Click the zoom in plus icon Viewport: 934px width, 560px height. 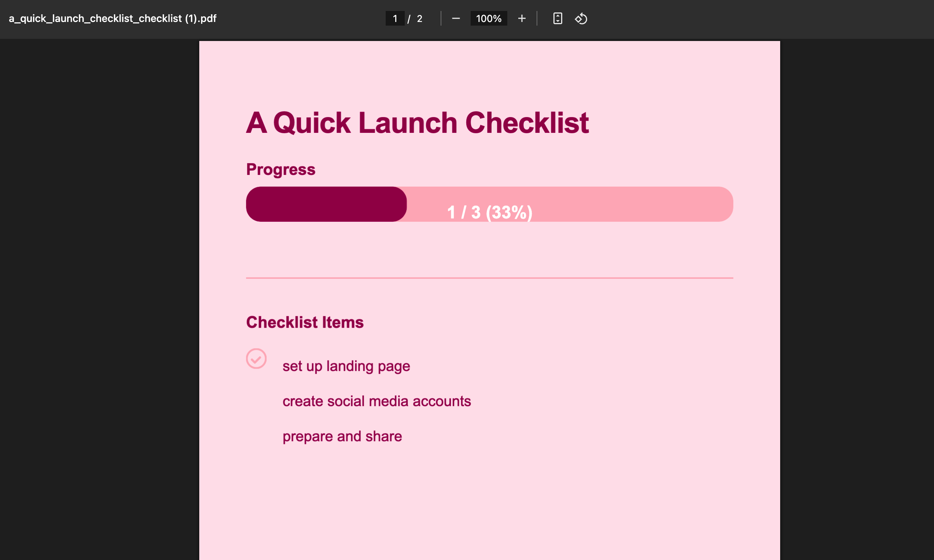click(x=522, y=19)
